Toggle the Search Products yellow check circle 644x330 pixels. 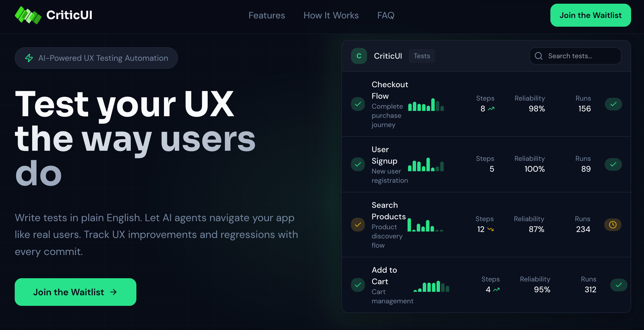[x=358, y=225]
